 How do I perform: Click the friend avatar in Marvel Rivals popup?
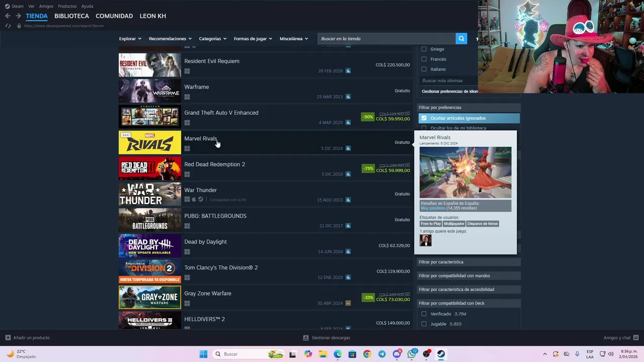click(x=426, y=240)
